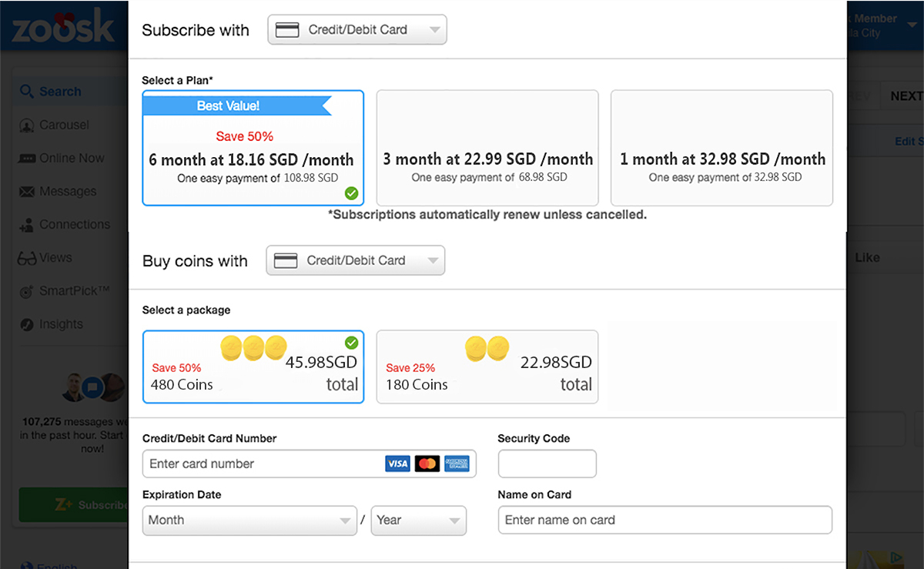This screenshot has height=569, width=924.
Task: Select the 6 month Best Value plan
Action: (x=253, y=148)
